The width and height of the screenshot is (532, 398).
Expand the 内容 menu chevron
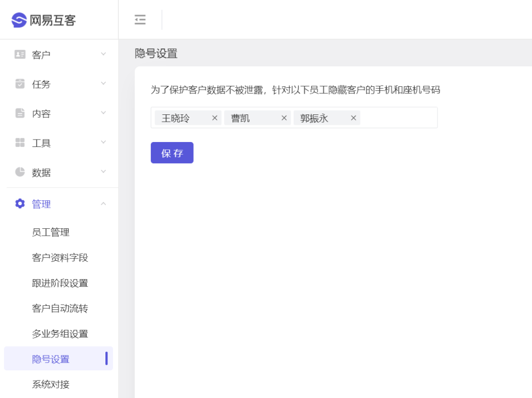pyautogui.click(x=103, y=113)
